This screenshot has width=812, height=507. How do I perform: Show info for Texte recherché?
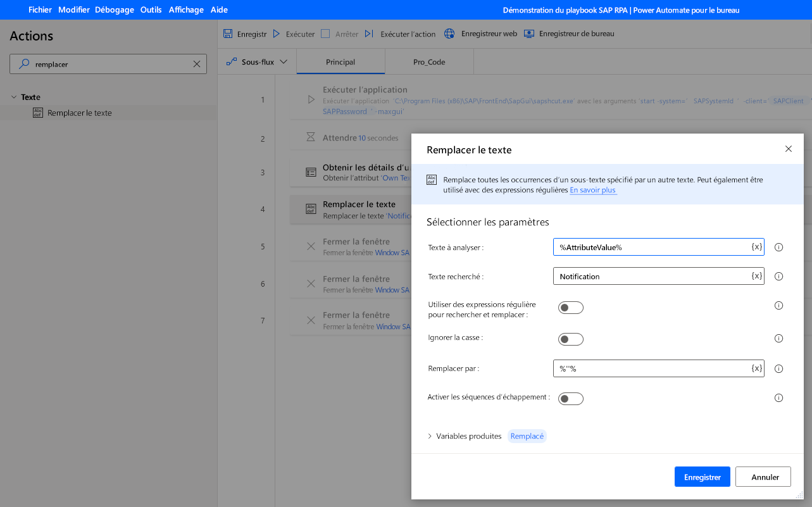coord(779,276)
